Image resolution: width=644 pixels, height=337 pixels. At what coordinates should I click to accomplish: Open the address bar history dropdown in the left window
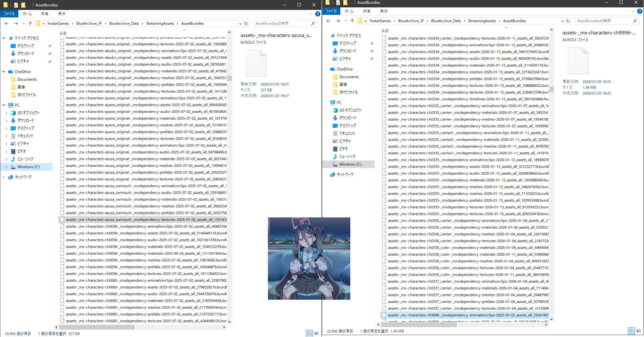[x=240, y=23]
